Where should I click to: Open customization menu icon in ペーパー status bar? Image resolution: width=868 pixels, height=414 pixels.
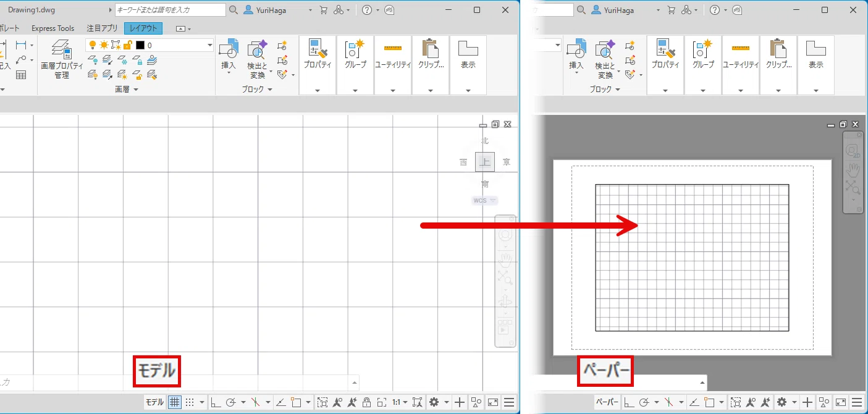857,402
